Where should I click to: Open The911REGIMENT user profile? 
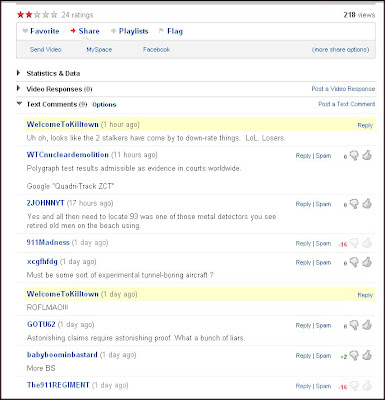click(58, 385)
